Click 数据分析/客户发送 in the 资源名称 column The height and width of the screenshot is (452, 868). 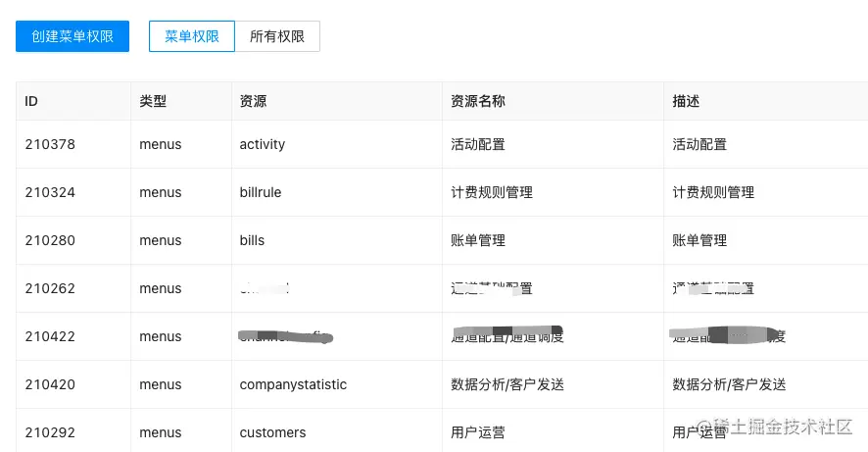pyautogui.click(x=506, y=384)
